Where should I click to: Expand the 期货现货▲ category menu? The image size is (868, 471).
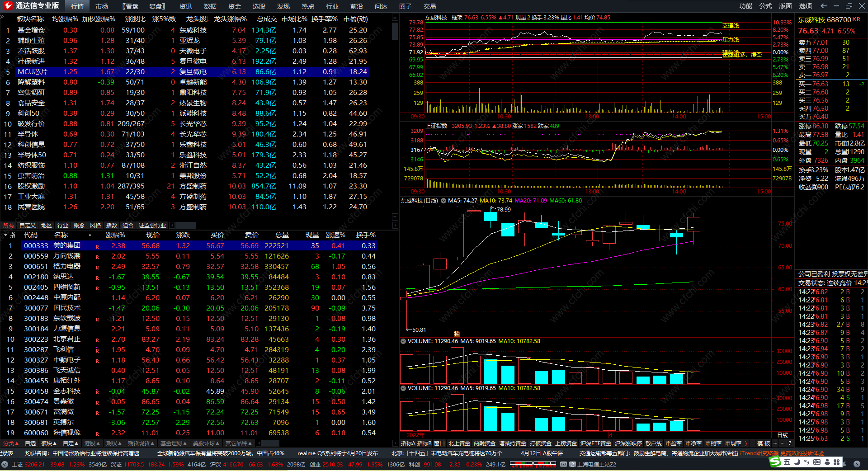[142, 443]
